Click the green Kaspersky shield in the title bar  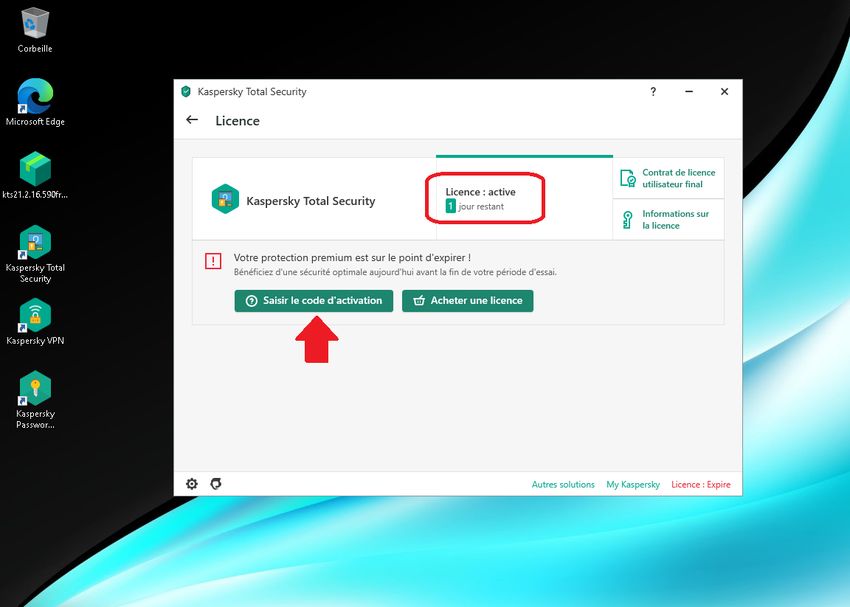(x=185, y=91)
